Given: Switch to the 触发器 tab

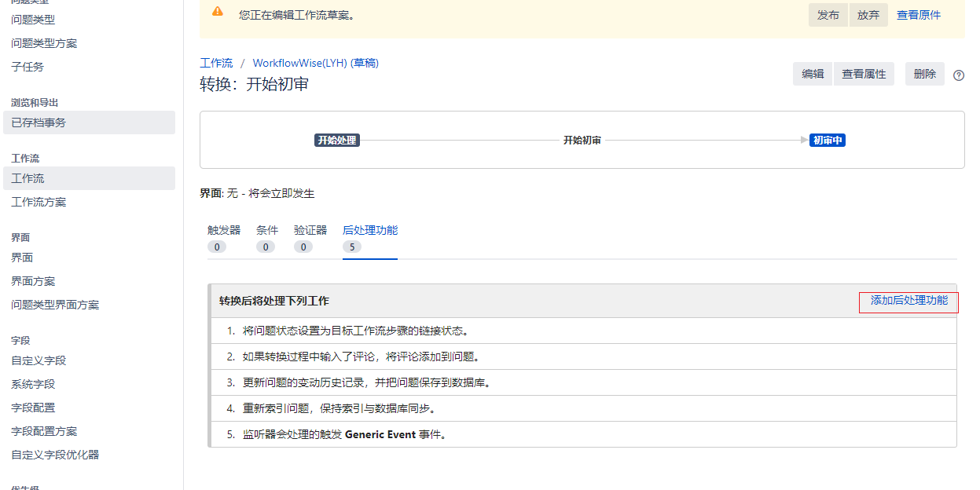Looking at the screenshot, I should click(224, 230).
